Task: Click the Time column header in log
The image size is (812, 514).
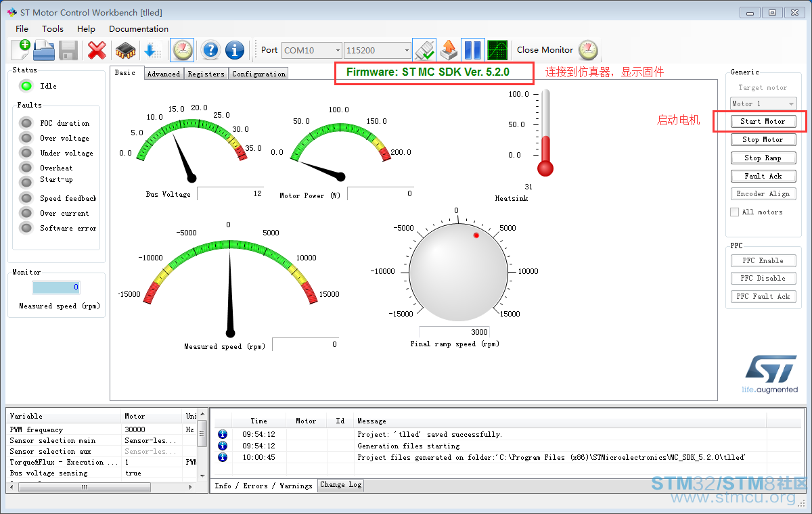Action: pyautogui.click(x=258, y=421)
